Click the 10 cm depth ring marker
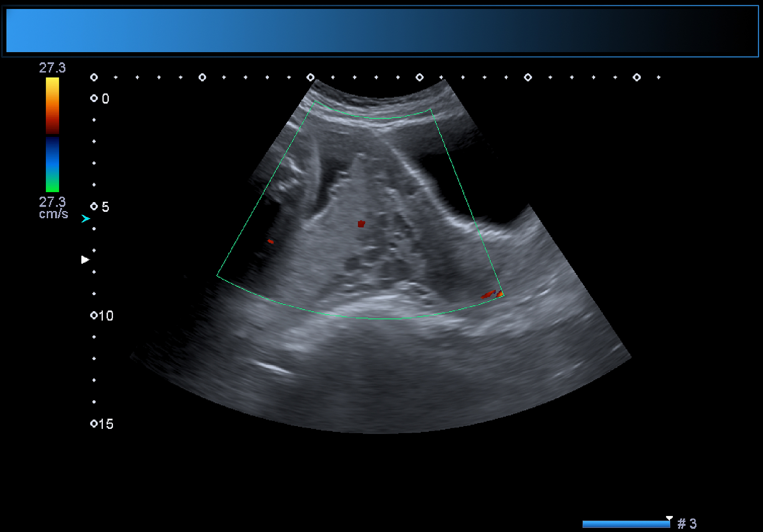This screenshot has height=532, width=763. click(94, 315)
